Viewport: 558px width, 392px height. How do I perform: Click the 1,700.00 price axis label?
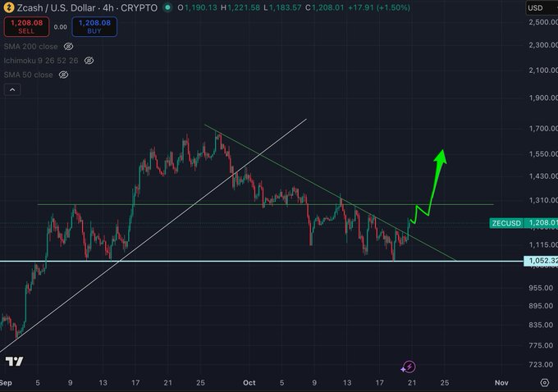543,129
